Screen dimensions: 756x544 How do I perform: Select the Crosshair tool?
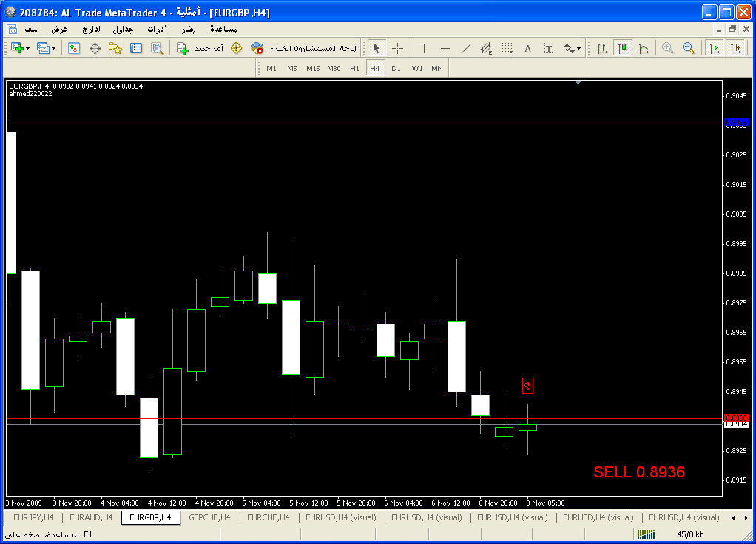[397, 48]
